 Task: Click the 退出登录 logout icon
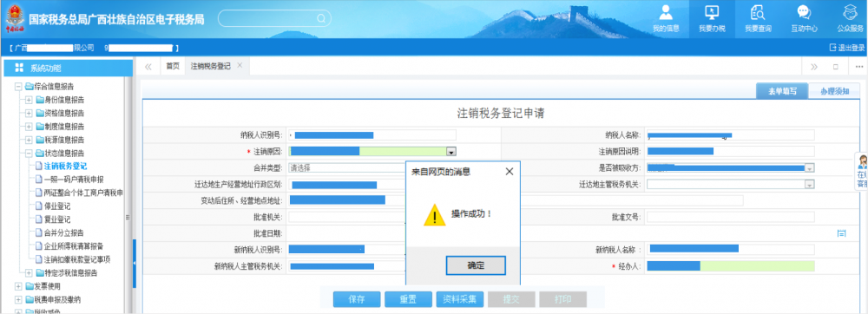[832, 48]
